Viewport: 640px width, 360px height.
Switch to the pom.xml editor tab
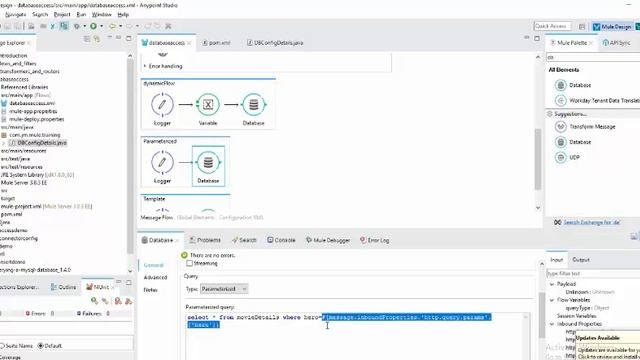coord(216,43)
